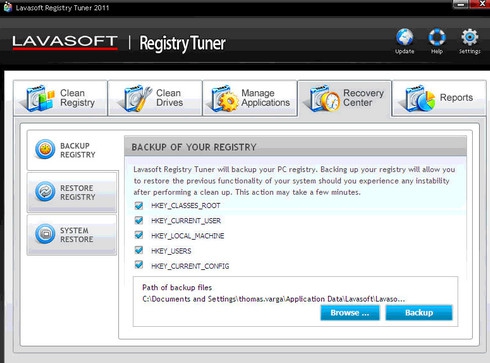Click the Browse ... button
Image resolution: width=490 pixels, height=363 pixels.
pos(350,313)
